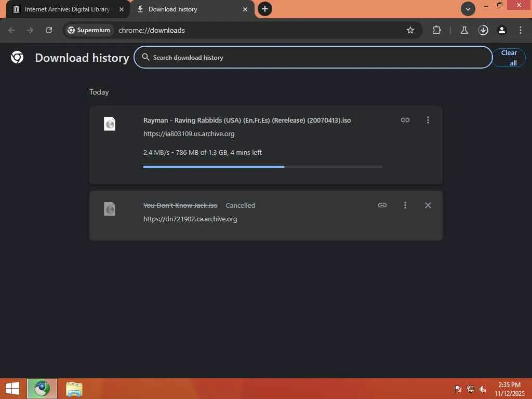Click the Supermium logo beside Download history
The height and width of the screenshot is (399, 532).
click(x=17, y=57)
